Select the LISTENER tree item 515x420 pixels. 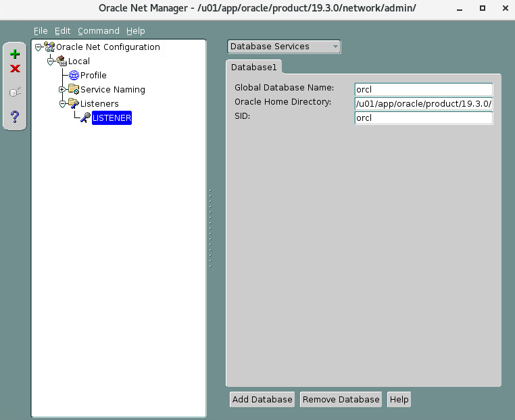112,117
